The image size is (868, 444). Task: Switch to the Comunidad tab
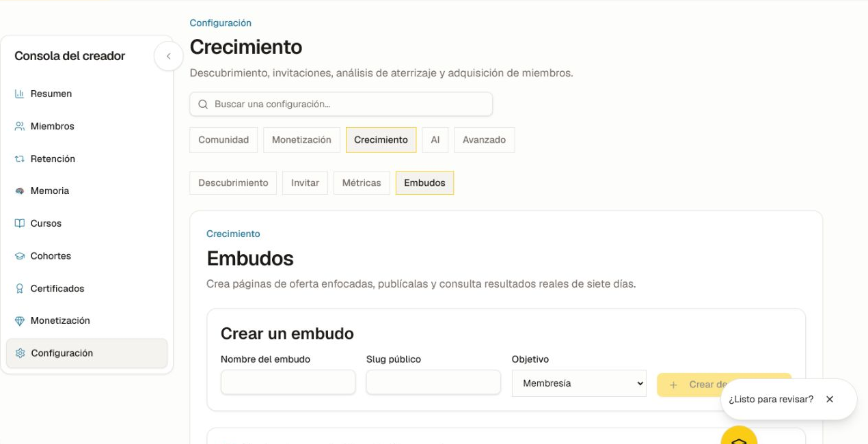pyautogui.click(x=223, y=140)
